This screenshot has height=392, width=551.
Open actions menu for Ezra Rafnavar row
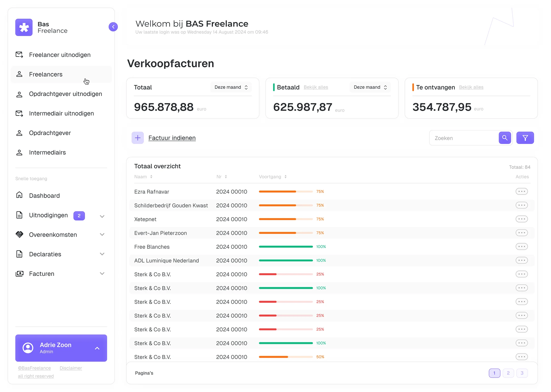[521, 191]
